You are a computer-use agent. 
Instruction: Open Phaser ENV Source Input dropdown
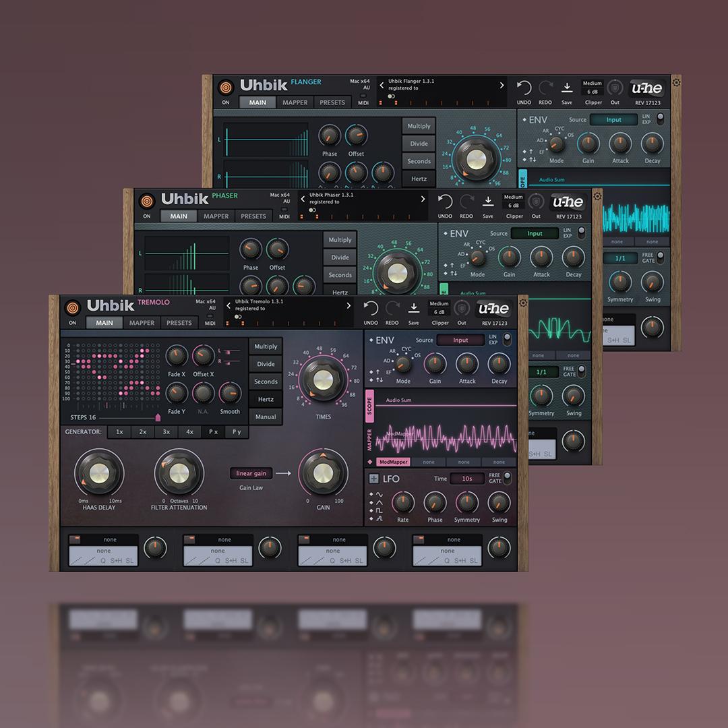[x=535, y=233]
